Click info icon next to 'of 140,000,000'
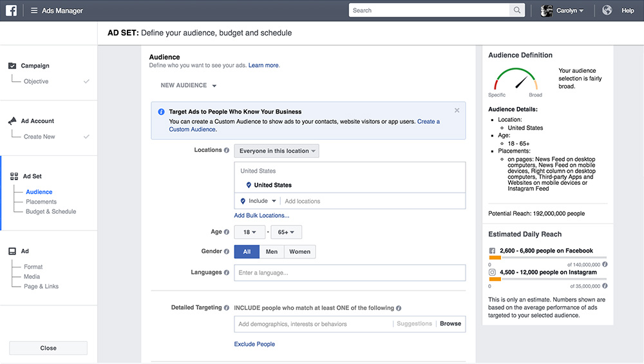Image resolution: width=644 pixels, height=364 pixels. coord(605,265)
